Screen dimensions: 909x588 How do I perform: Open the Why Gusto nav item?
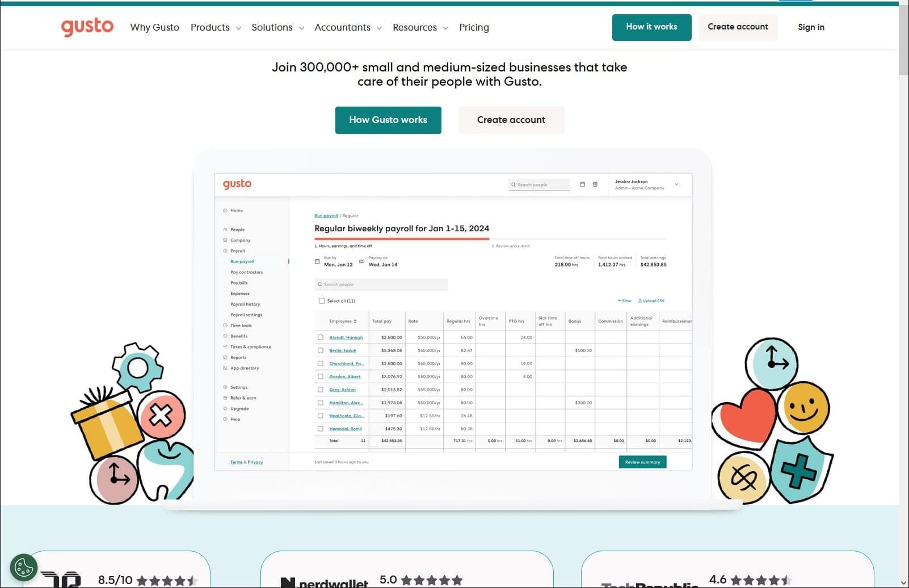coord(154,27)
